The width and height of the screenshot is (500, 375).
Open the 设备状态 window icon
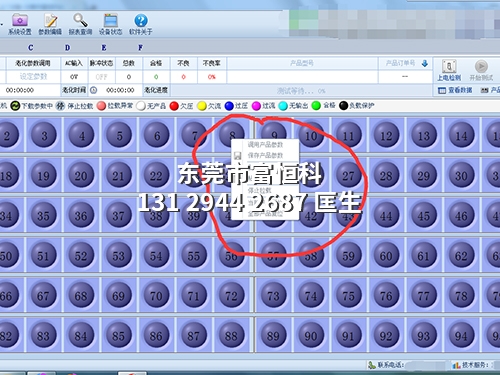[111, 20]
